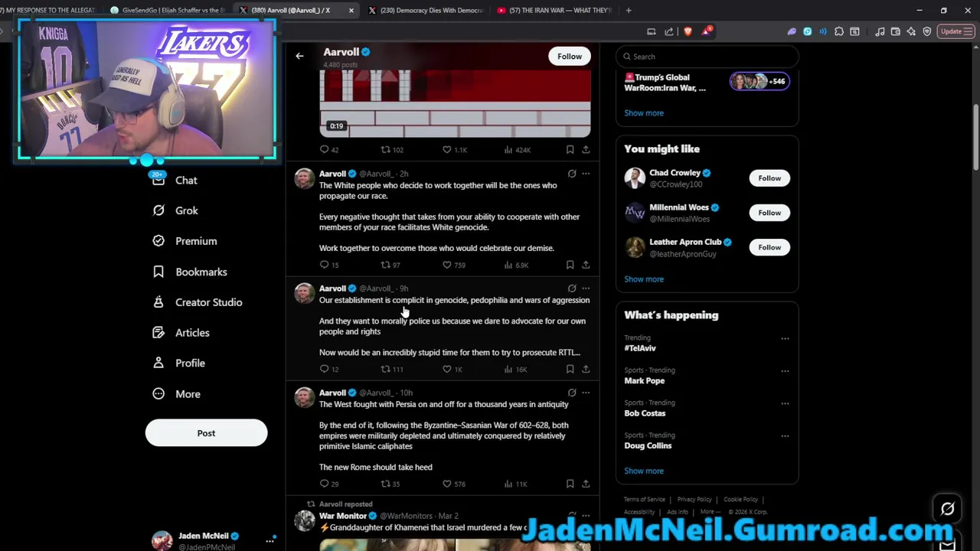Click the Post button

point(206,433)
